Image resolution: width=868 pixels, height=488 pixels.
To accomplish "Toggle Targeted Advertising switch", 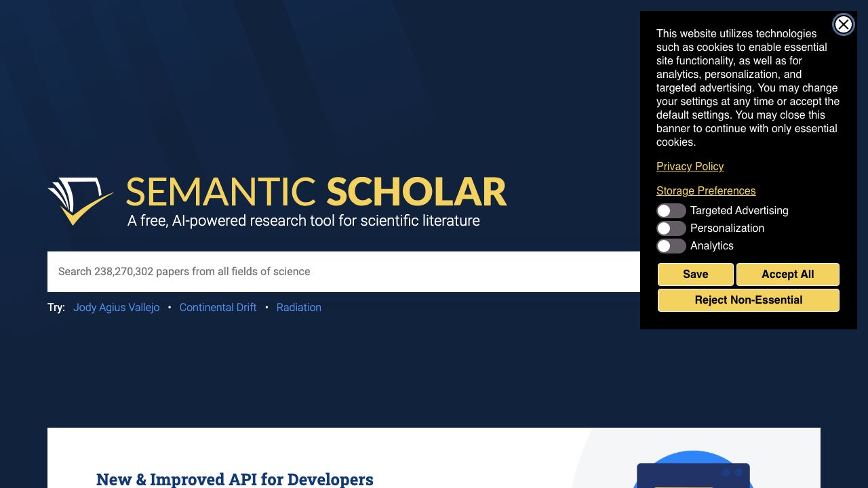I will pos(671,211).
